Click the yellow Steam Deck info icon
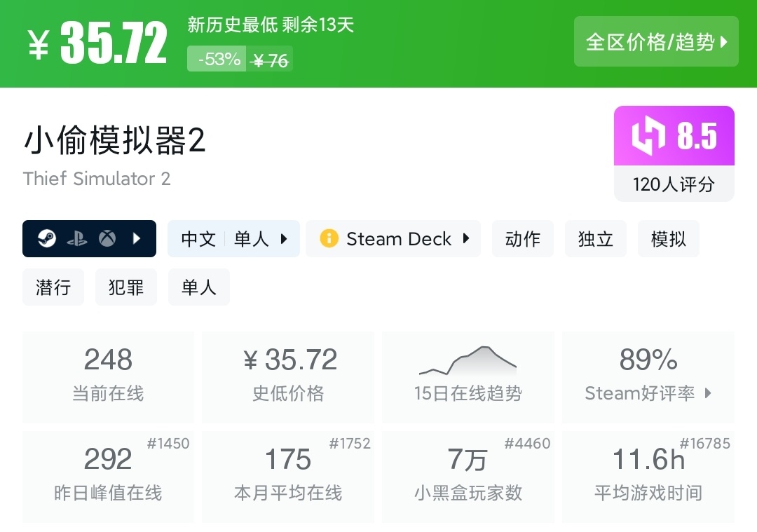 pos(329,239)
